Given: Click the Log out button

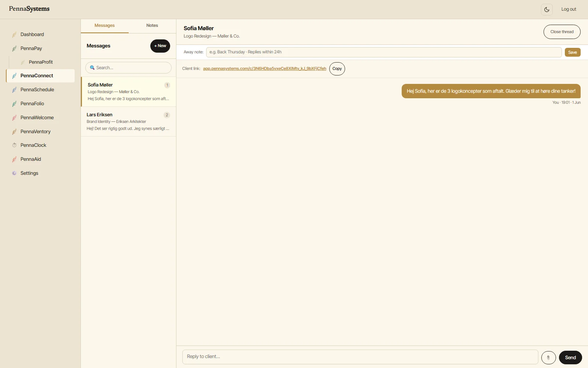Looking at the screenshot, I should pyautogui.click(x=569, y=10).
